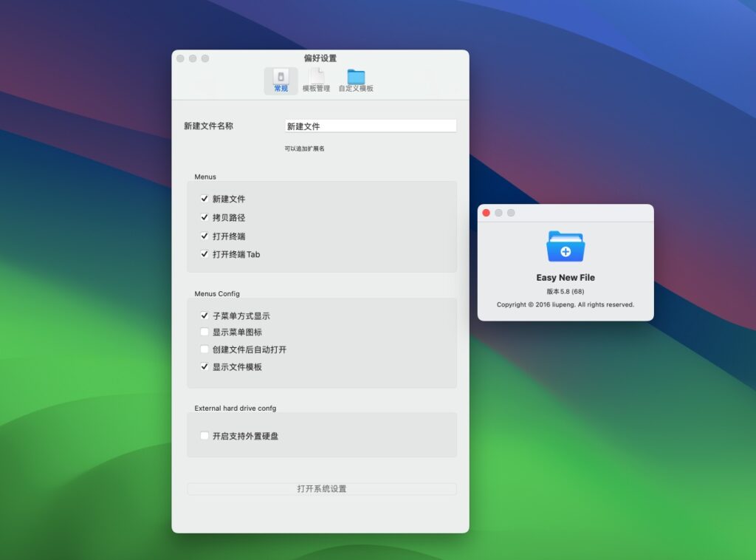Enable 开启支持外置硬盘
The image size is (756, 560).
click(205, 436)
